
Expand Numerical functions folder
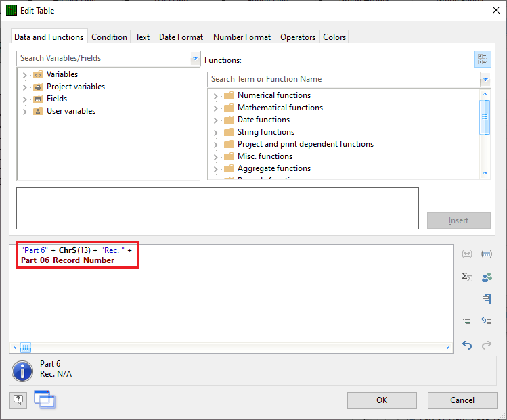tap(216, 96)
